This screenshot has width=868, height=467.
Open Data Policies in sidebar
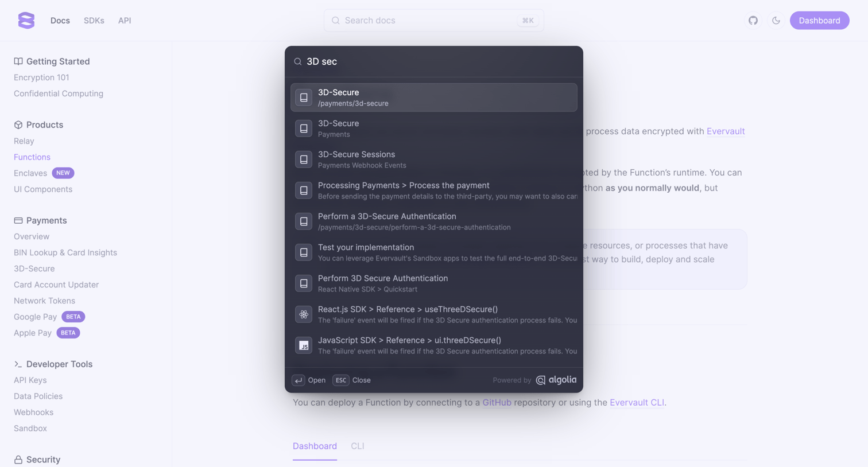pos(38,396)
